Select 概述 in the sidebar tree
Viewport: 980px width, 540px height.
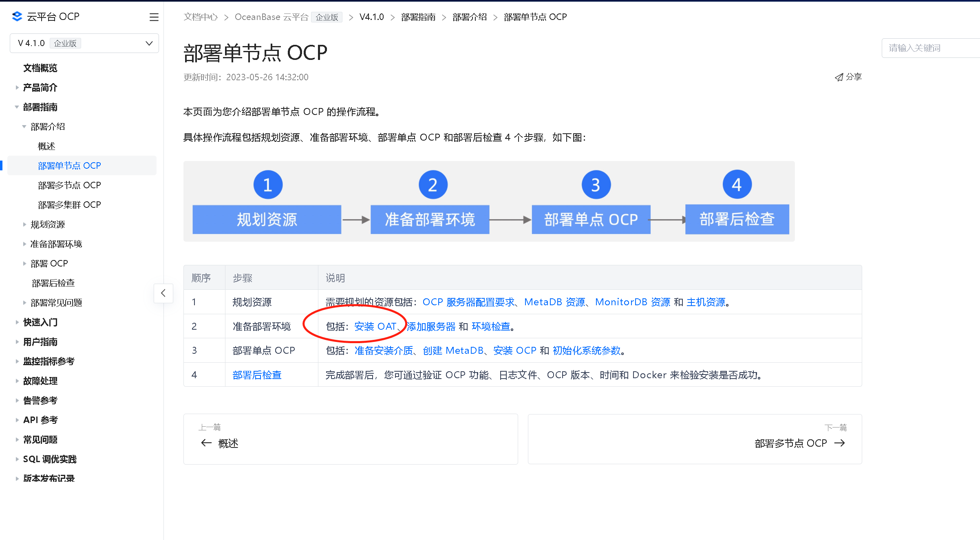(x=46, y=146)
